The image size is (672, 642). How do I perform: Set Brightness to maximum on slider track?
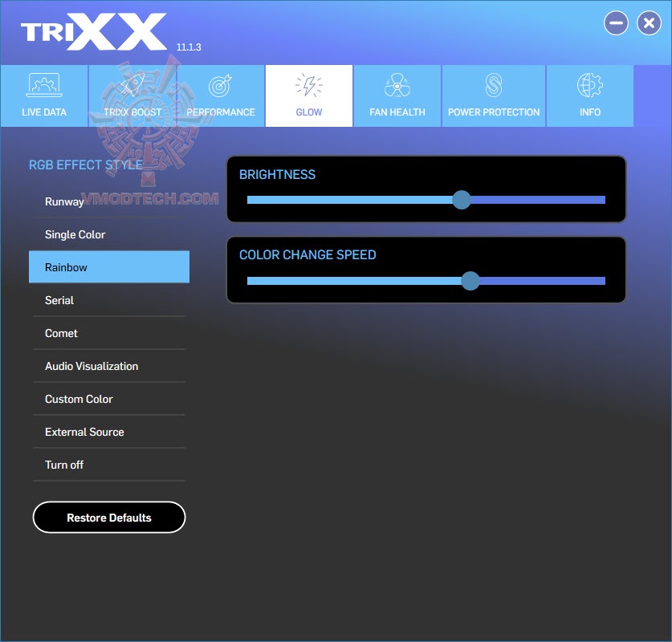[x=604, y=200]
